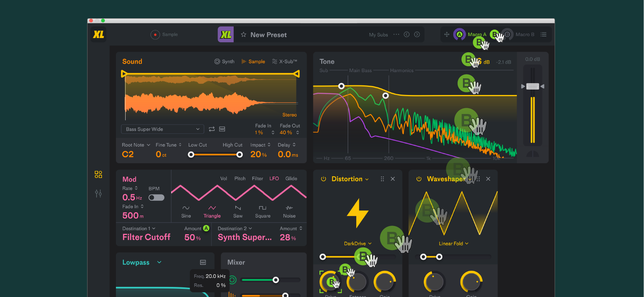
Task: Click the yellow XL logo in top-left
Action: click(98, 35)
